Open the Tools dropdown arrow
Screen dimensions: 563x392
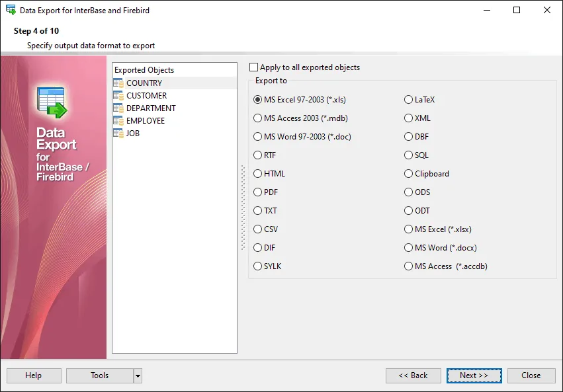[138, 376]
